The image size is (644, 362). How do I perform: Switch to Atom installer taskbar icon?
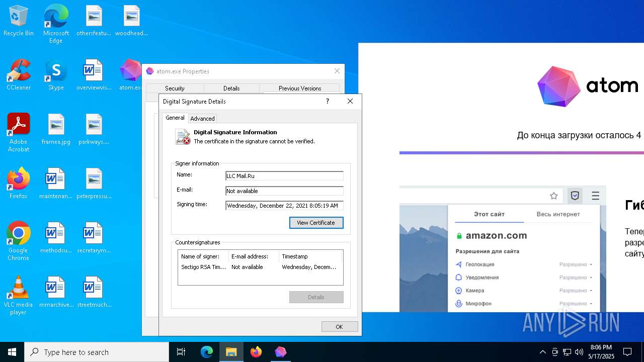(280, 352)
